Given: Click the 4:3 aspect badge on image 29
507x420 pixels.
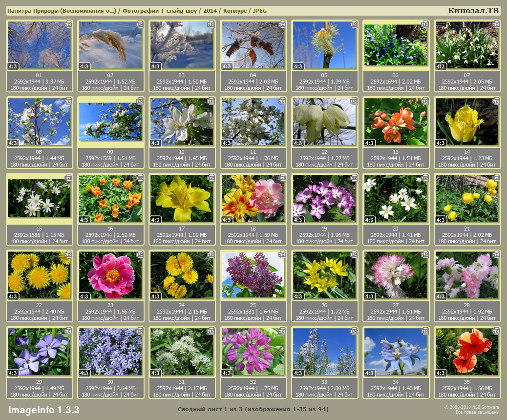Looking at the screenshot, I should point(13,373).
